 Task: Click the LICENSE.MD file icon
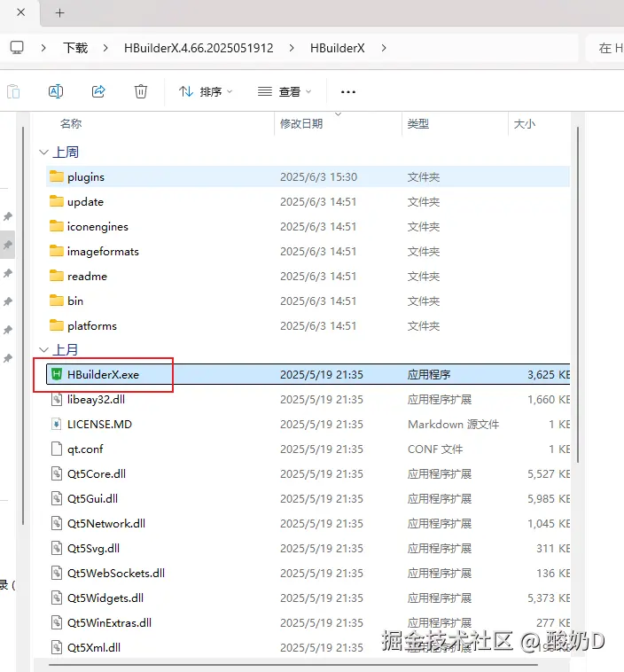click(57, 425)
